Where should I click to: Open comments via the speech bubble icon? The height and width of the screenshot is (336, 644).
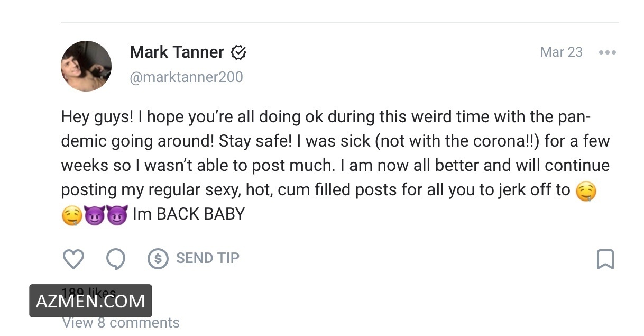coord(116,259)
